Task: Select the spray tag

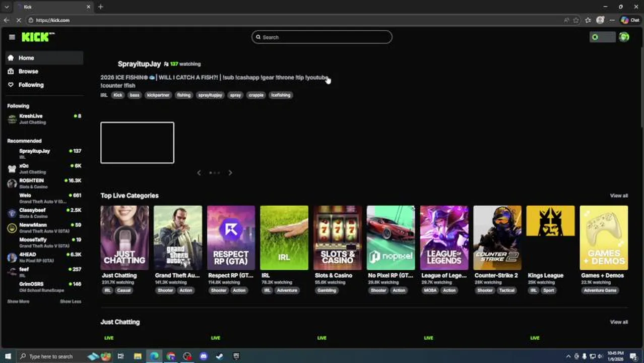Action: [235, 95]
